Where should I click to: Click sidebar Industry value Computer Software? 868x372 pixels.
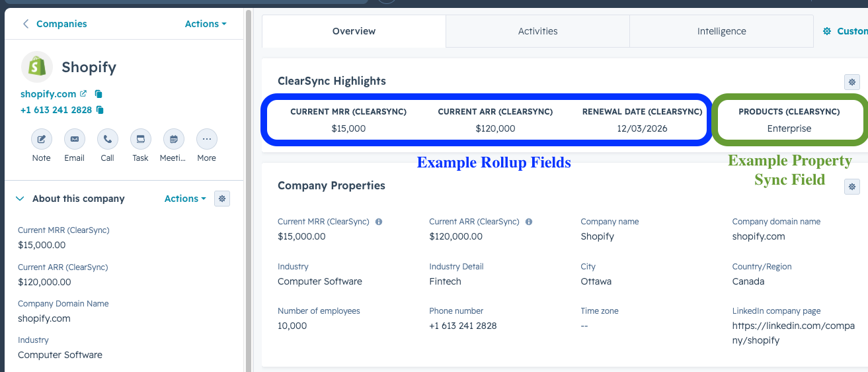coord(60,355)
